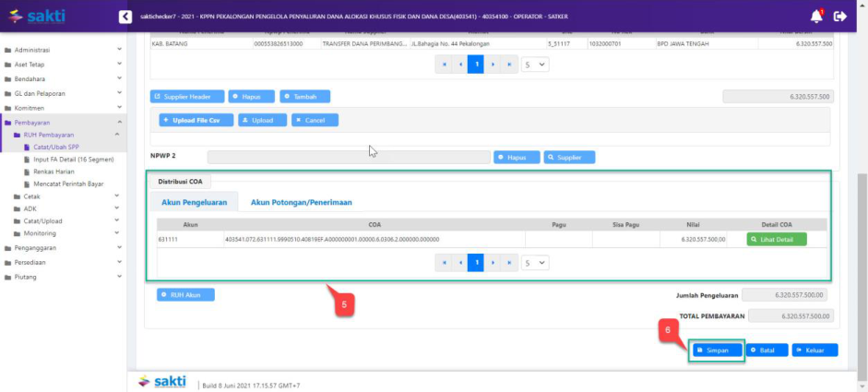Switch to Akun Potongan/Penerimaan tab
The image size is (868, 392).
pos(302,202)
